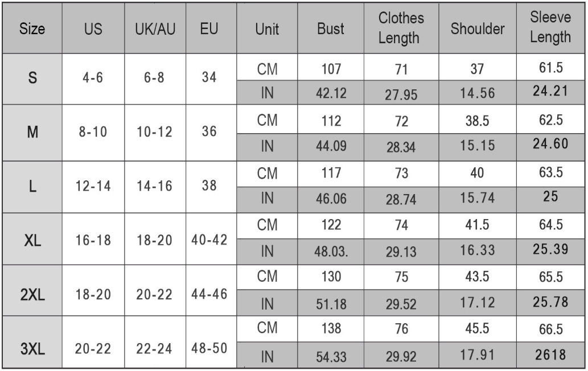Select the US size 20-22 cell

point(93,342)
